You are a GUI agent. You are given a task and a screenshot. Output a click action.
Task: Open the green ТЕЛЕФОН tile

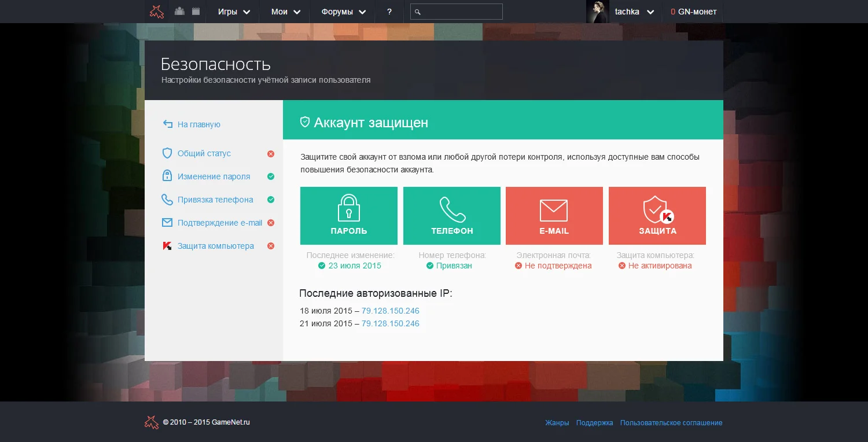[x=452, y=216]
